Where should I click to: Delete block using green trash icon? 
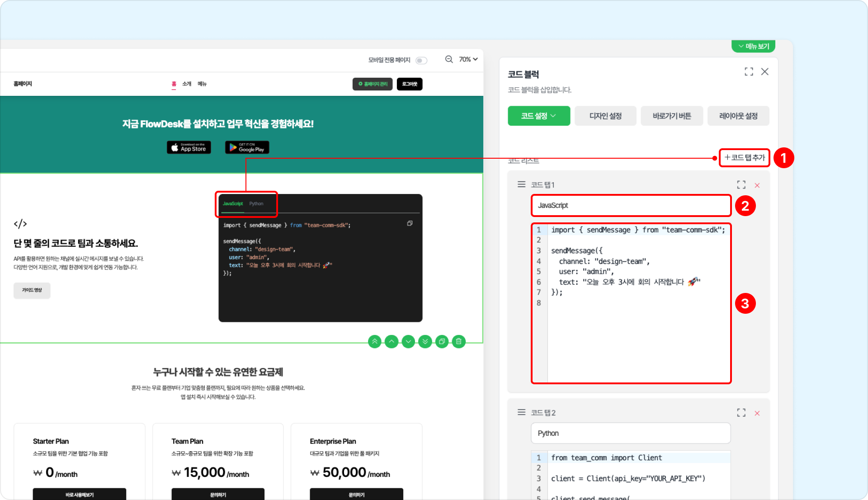pyautogui.click(x=458, y=342)
